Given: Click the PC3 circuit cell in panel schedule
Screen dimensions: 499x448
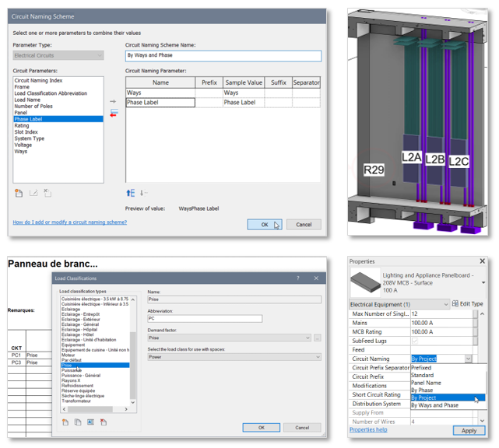Looking at the screenshot, I should coord(16,362).
